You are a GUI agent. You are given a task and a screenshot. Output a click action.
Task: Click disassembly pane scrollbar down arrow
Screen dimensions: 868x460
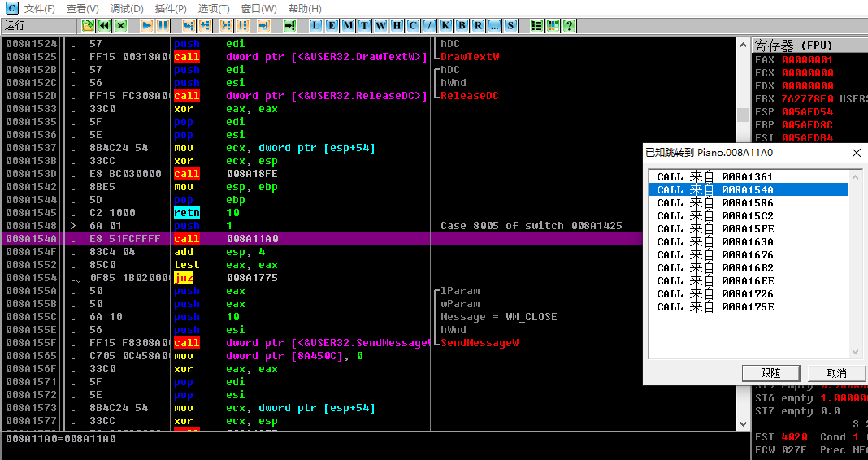(x=744, y=424)
